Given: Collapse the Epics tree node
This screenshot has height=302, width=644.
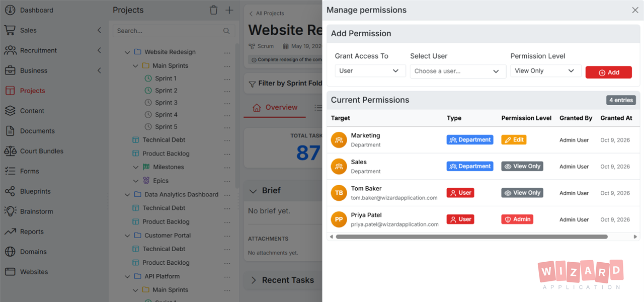Looking at the screenshot, I should coord(136,181).
